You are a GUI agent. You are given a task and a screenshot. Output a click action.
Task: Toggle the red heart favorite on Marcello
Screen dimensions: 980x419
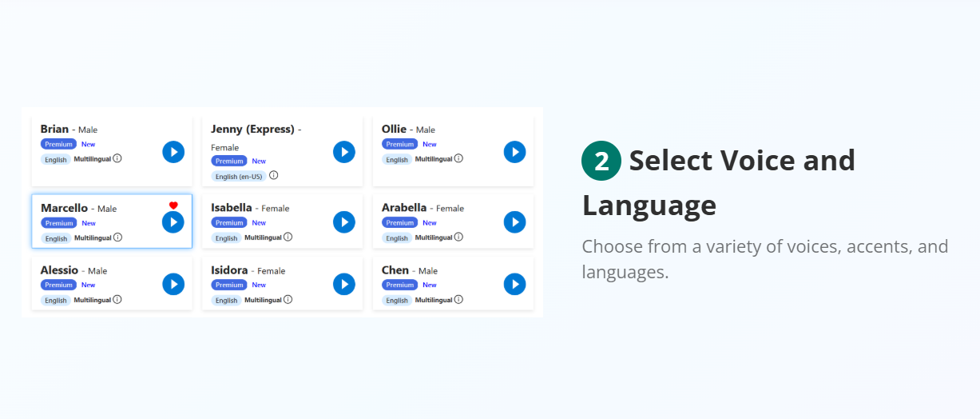tap(173, 206)
